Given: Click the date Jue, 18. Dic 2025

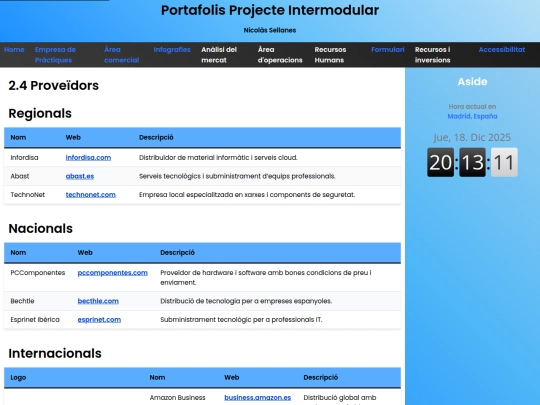Looking at the screenshot, I should click(472, 137).
